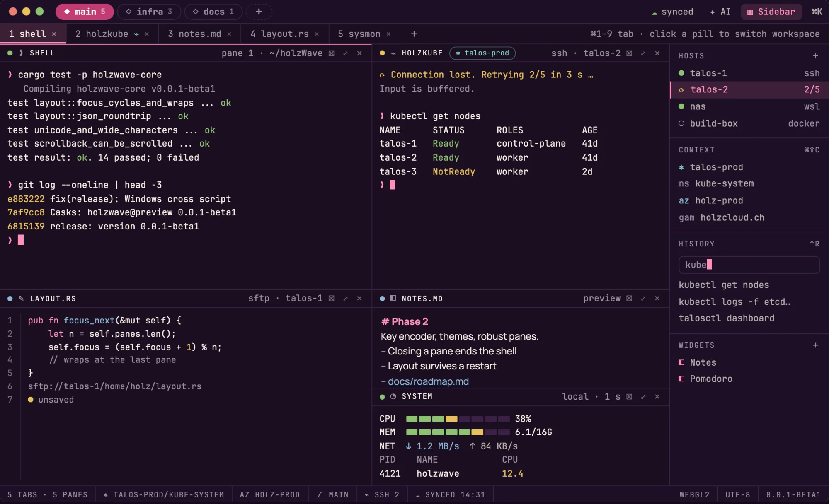Click the CPU usage bar

[x=458, y=419]
